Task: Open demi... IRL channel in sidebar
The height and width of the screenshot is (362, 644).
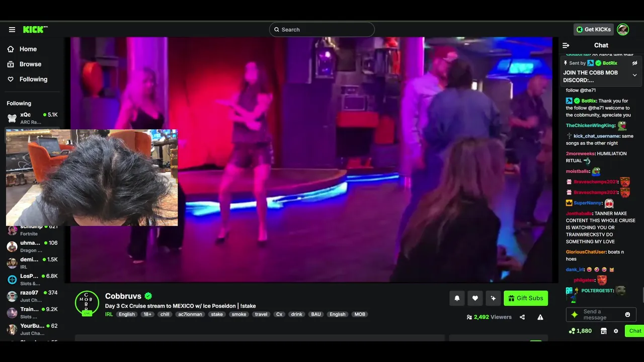Action: pyautogui.click(x=32, y=263)
